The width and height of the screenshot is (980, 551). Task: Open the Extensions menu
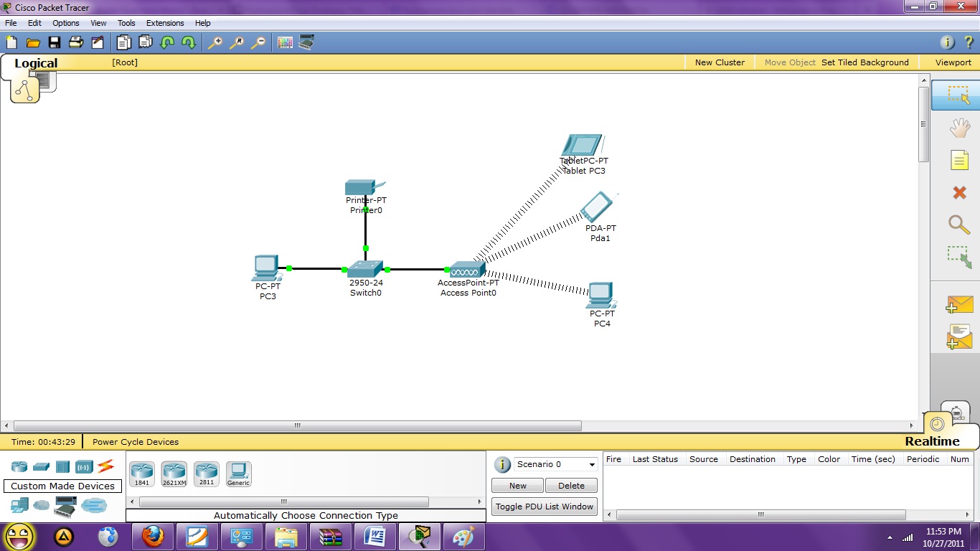tap(164, 22)
